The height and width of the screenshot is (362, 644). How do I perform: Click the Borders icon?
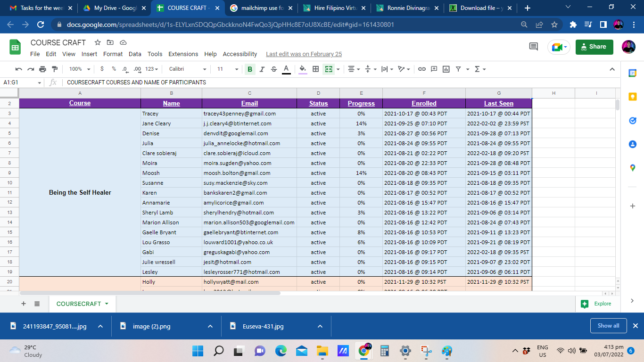coord(315,69)
